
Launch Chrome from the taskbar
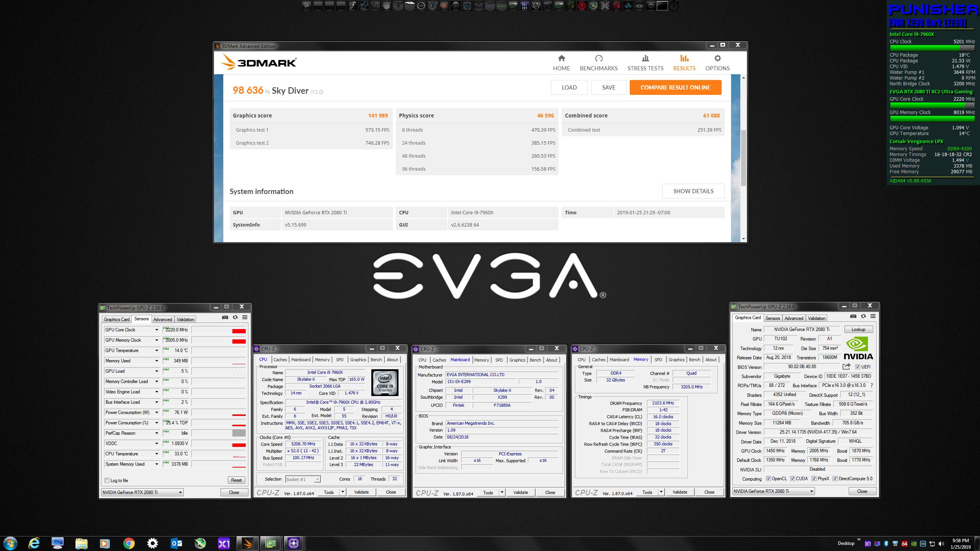129,543
